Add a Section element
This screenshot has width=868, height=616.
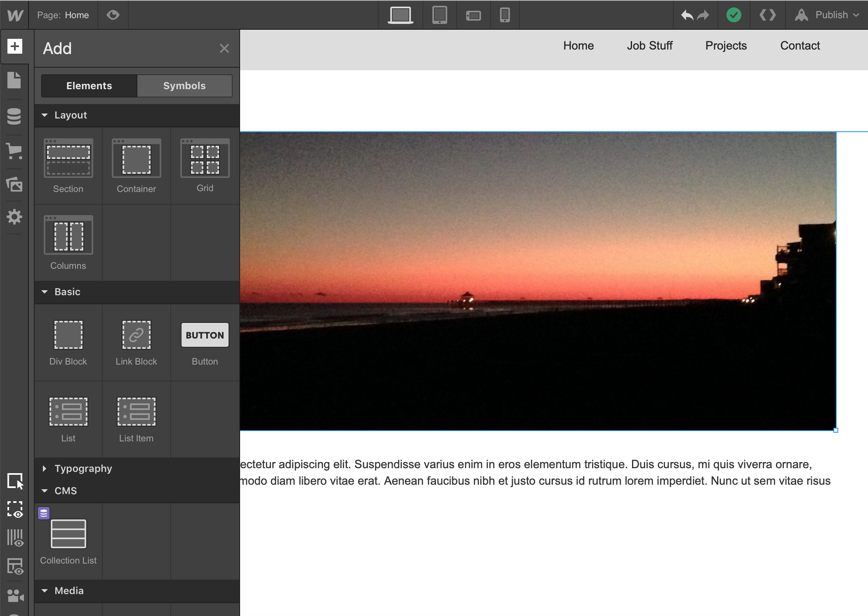tap(68, 166)
